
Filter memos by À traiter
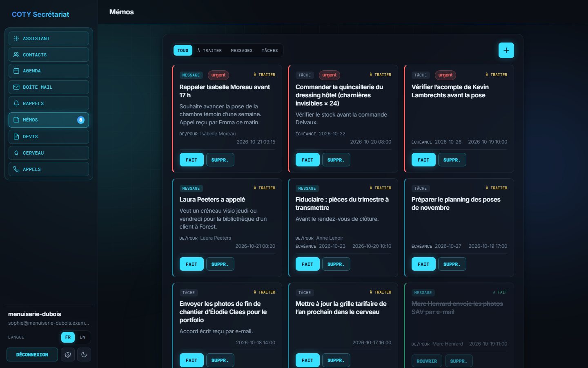[209, 50]
